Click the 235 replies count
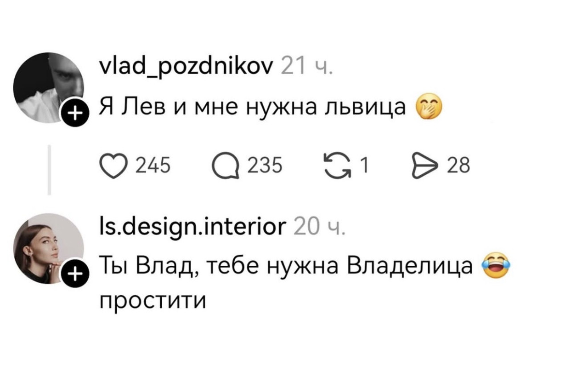This screenshot has width=588, height=383. (266, 165)
